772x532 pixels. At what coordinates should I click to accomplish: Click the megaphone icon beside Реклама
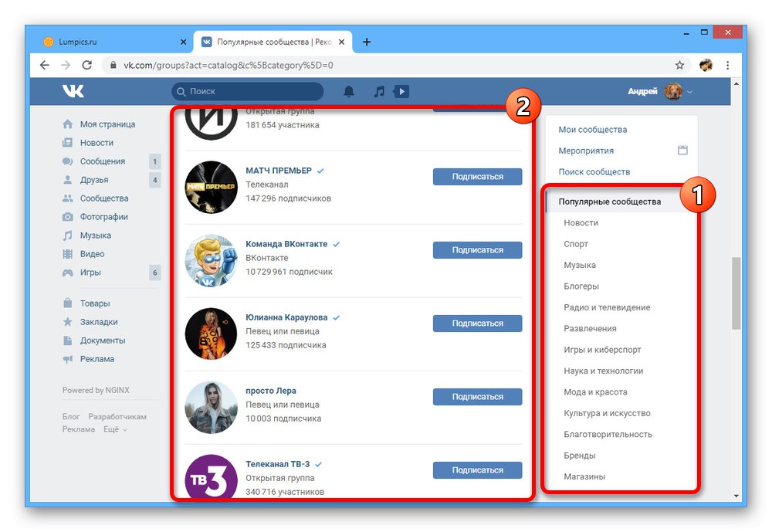coord(67,359)
